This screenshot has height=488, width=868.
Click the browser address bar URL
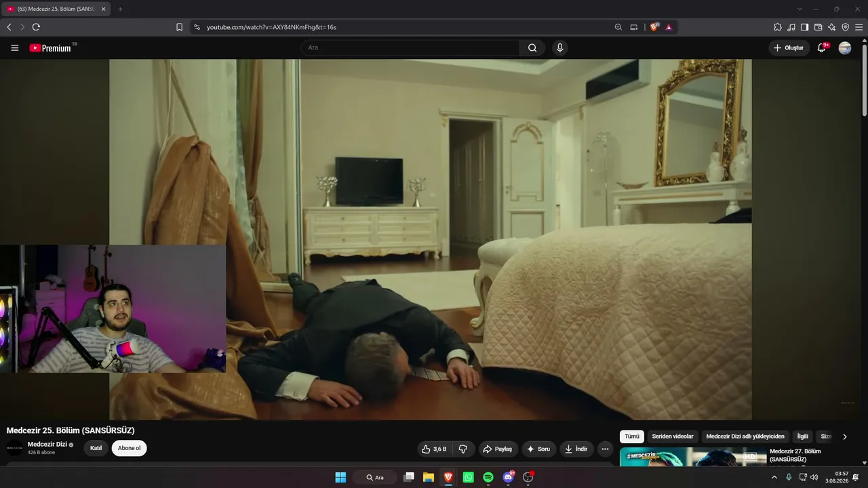click(x=271, y=27)
